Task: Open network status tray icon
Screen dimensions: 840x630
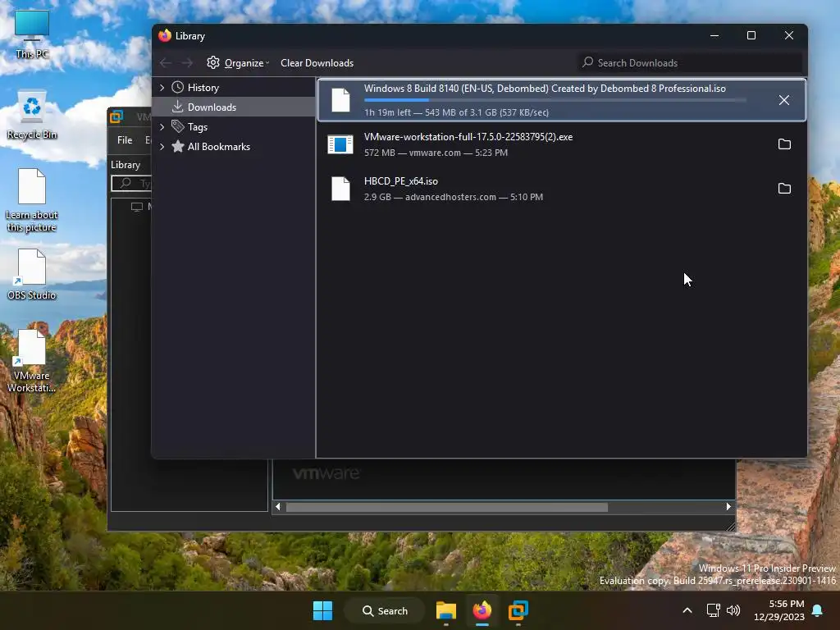Action: tap(713, 610)
